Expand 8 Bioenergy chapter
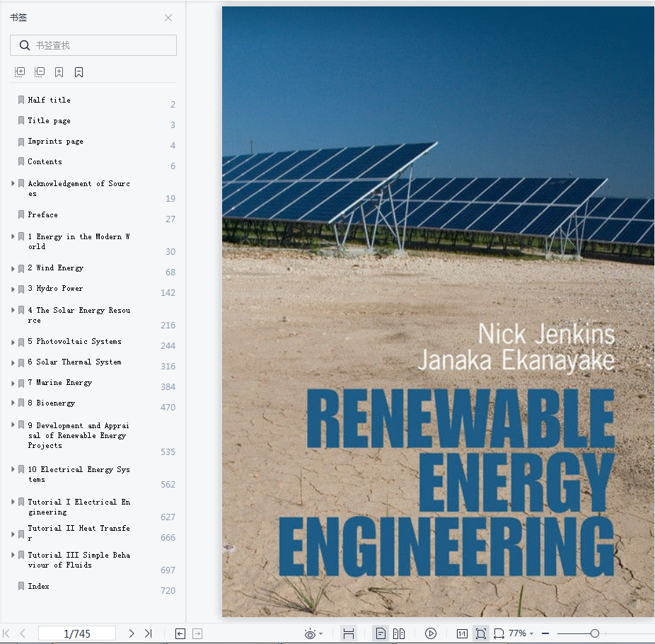Image resolution: width=655 pixels, height=644 pixels. pyautogui.click(x=13, y=403)
